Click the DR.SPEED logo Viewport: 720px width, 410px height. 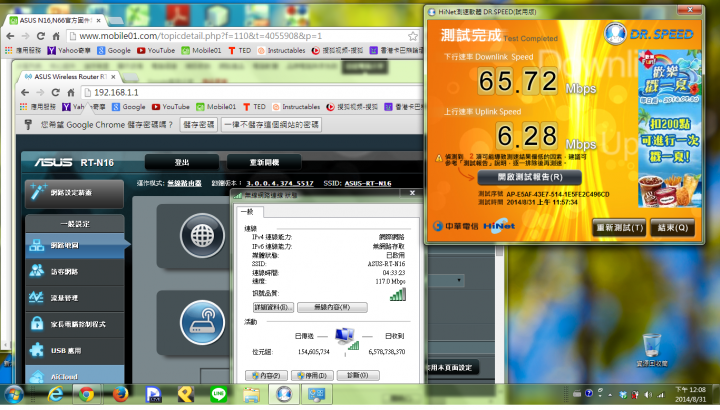(648, 34)
